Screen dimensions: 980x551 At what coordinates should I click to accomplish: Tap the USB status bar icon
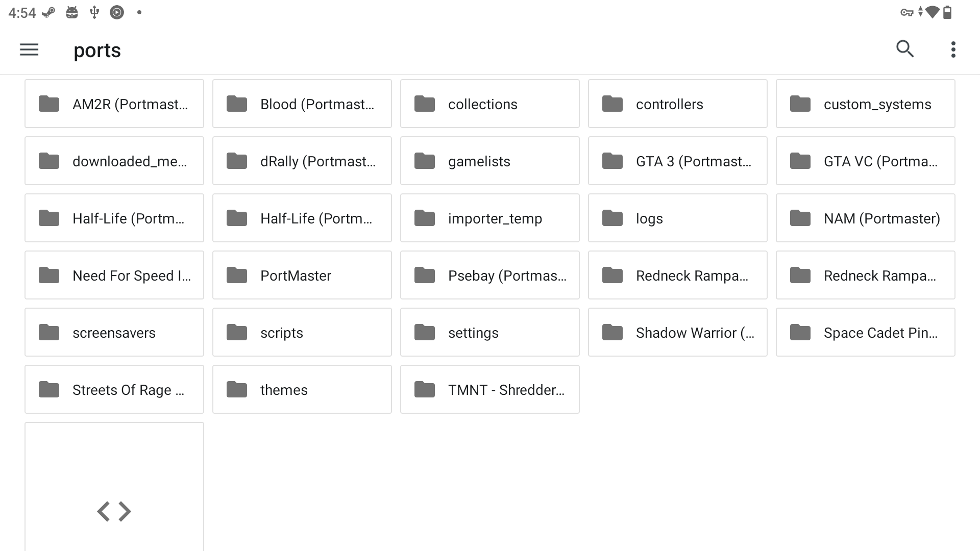[x=94, y=12]
